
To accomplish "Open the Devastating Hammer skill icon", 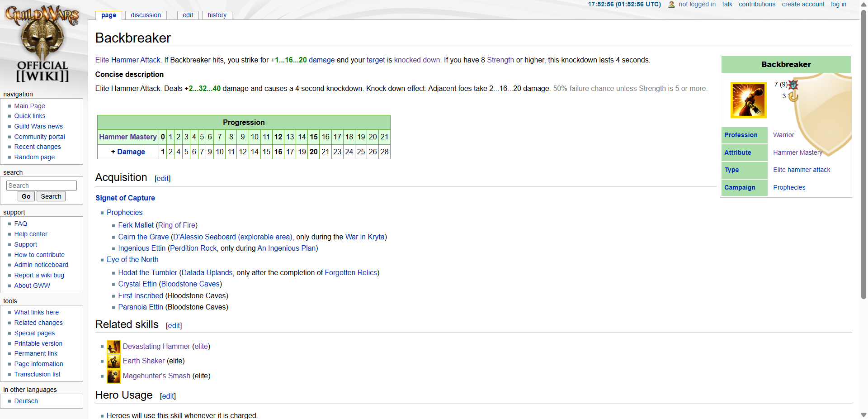I will point(113,347).
